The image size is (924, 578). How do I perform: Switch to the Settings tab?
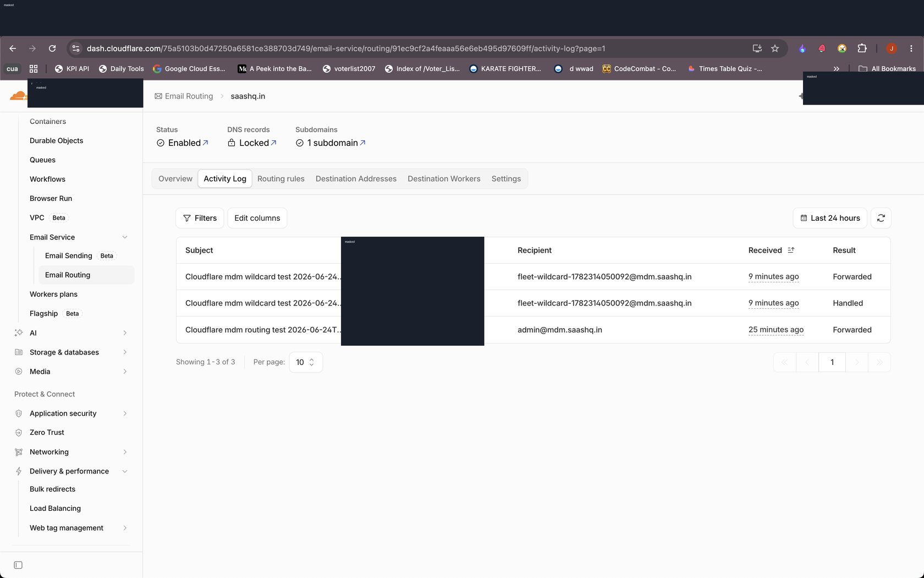pos(506,179)
